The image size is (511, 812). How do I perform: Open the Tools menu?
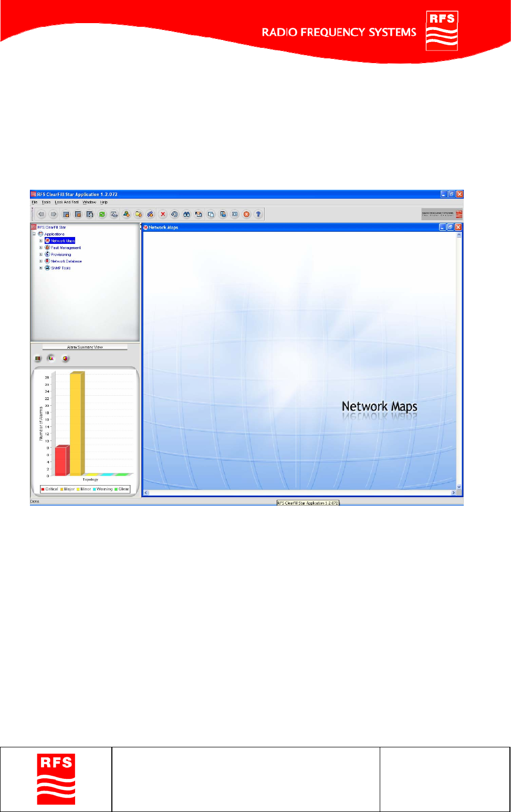46,202
